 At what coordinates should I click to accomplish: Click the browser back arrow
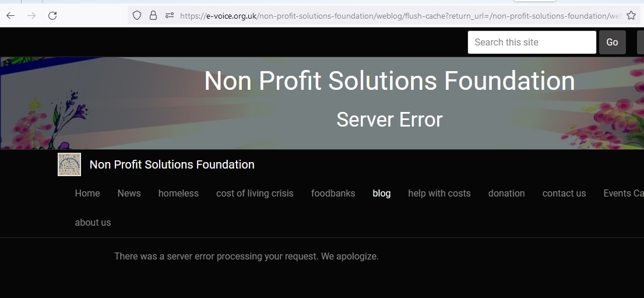pyautogui.click(x=10, y=16)
